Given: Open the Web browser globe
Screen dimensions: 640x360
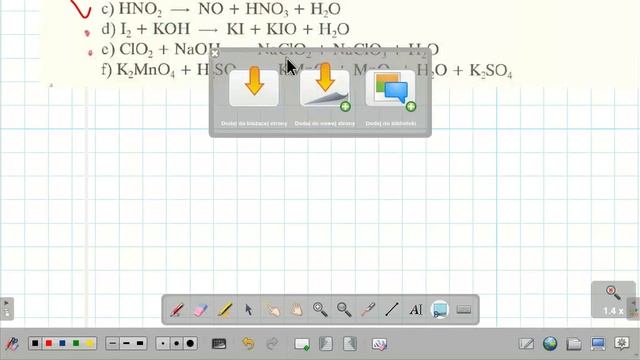Looking at the screenshot, I should click(550, 344).
